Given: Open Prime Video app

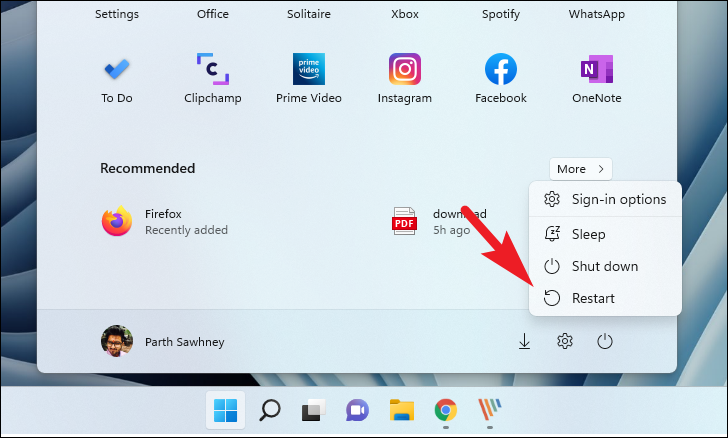Looking at the screenshot, I should 309,78.
